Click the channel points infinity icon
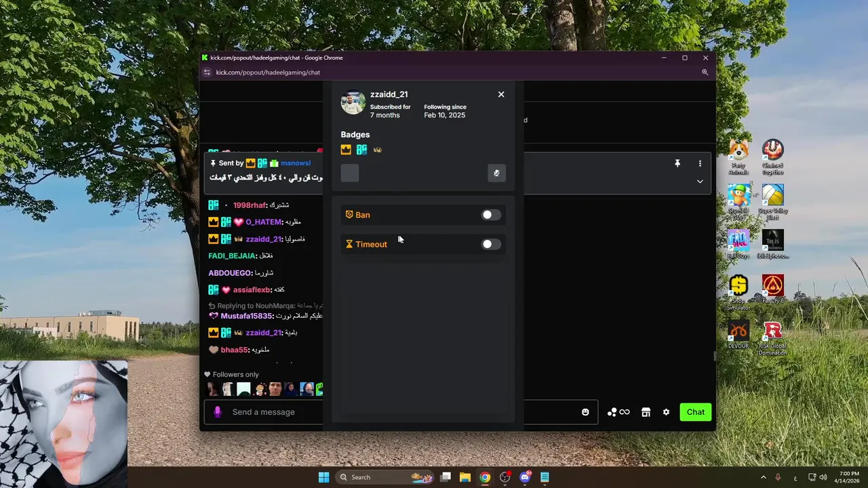This screenshot has width=868, height=488. (x=618, y=412)
